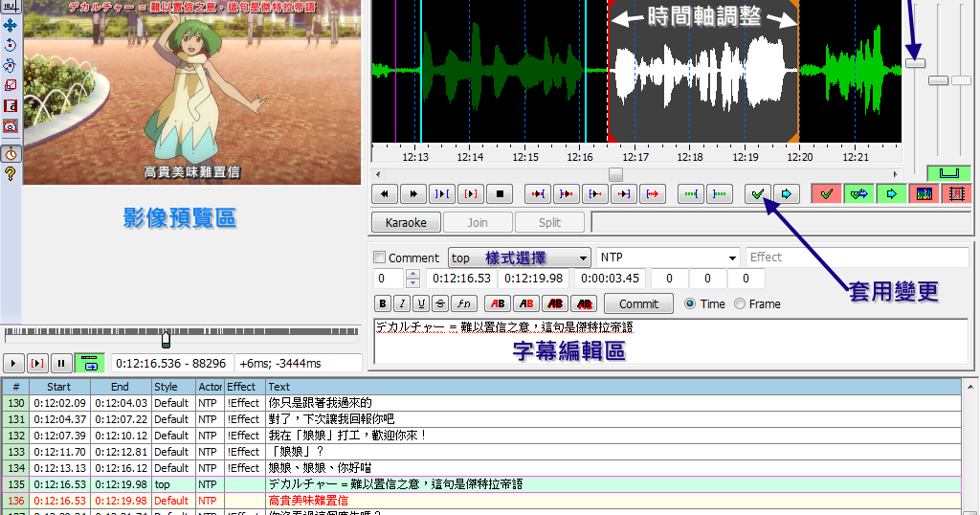Select the scale subtitles tool

point(10,85)
